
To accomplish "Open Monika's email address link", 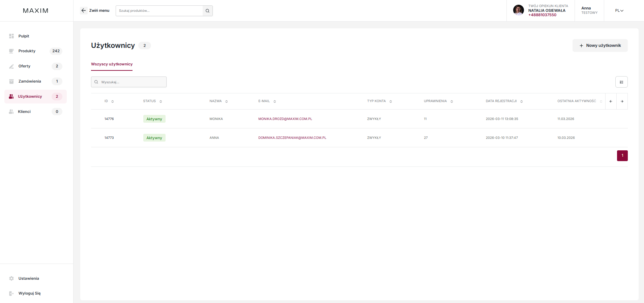I will click(x=285, y=119).
